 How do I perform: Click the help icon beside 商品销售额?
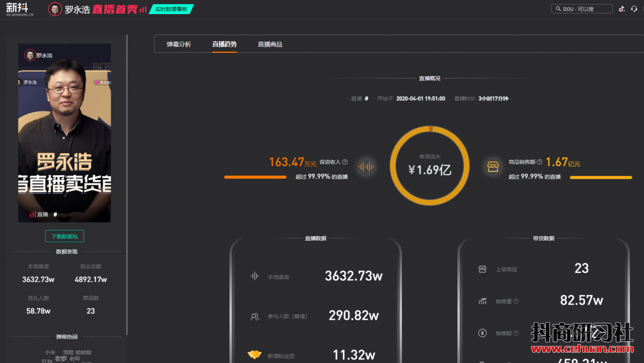tap(539, 162)
